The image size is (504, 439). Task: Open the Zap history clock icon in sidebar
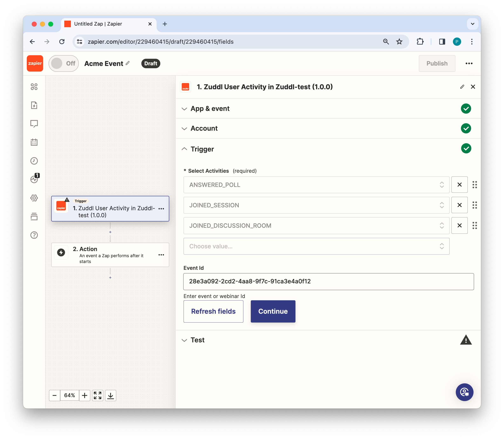point(34,161)
